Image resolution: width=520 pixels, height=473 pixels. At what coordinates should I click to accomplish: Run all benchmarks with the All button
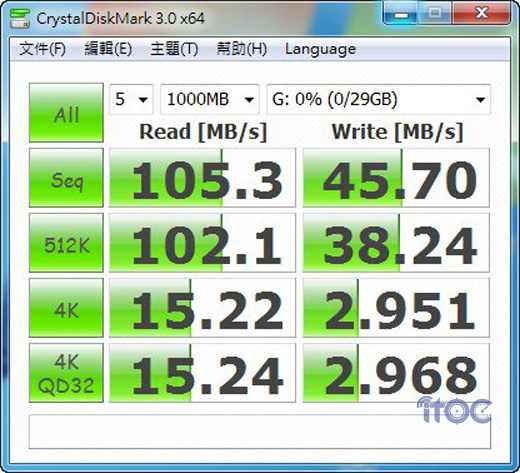click(66, 112)
